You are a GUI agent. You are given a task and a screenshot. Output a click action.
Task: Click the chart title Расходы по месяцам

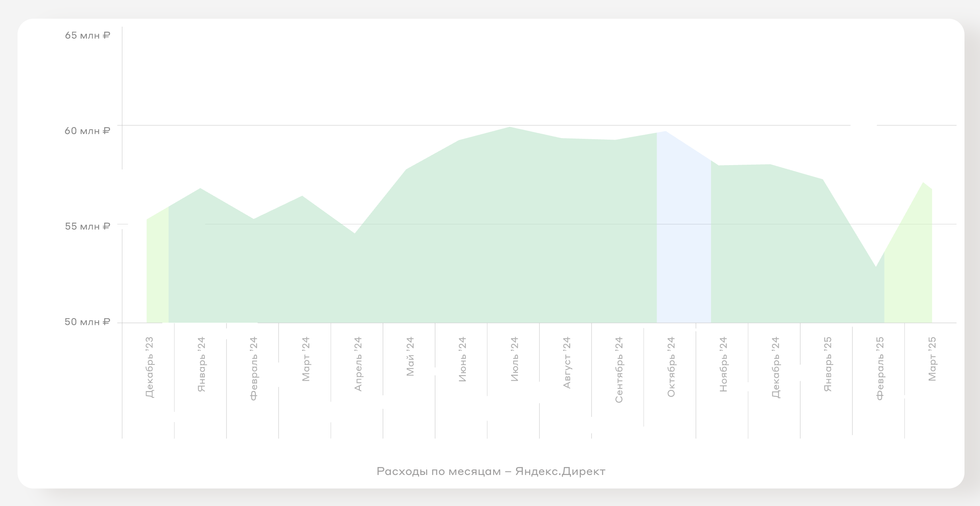point(491,471)
